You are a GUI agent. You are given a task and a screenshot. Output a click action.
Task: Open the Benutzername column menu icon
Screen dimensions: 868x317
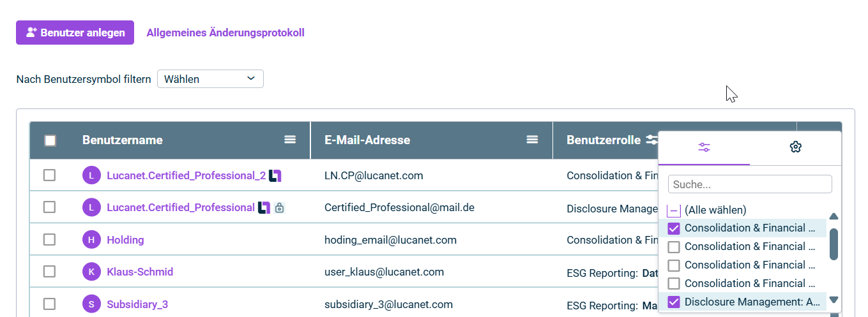click(x=290, y=140)
